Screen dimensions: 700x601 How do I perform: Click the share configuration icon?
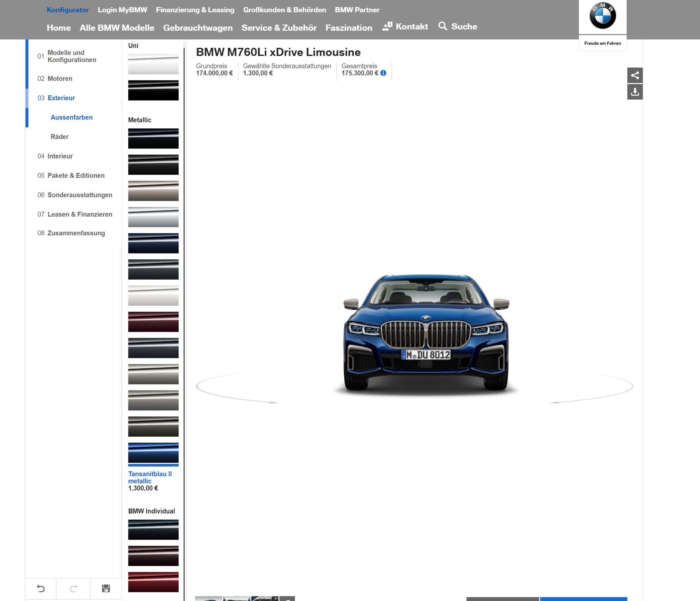pos(634,75)
